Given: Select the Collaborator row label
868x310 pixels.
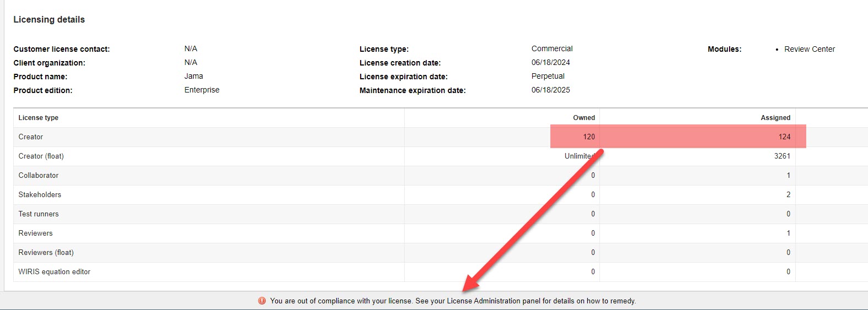Looking at the screenshot, I should pos(38,176).
